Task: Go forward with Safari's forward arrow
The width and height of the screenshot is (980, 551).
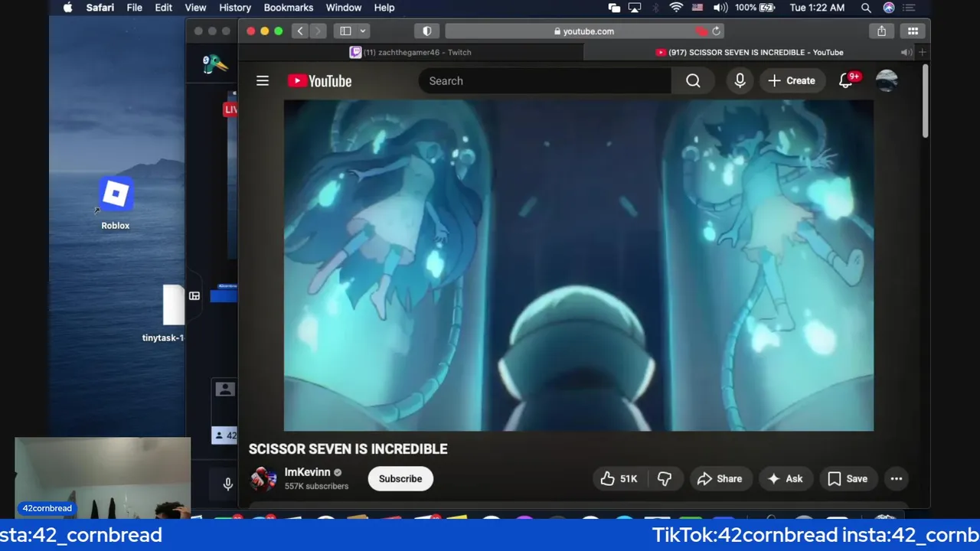Action: tap(318, 31)
